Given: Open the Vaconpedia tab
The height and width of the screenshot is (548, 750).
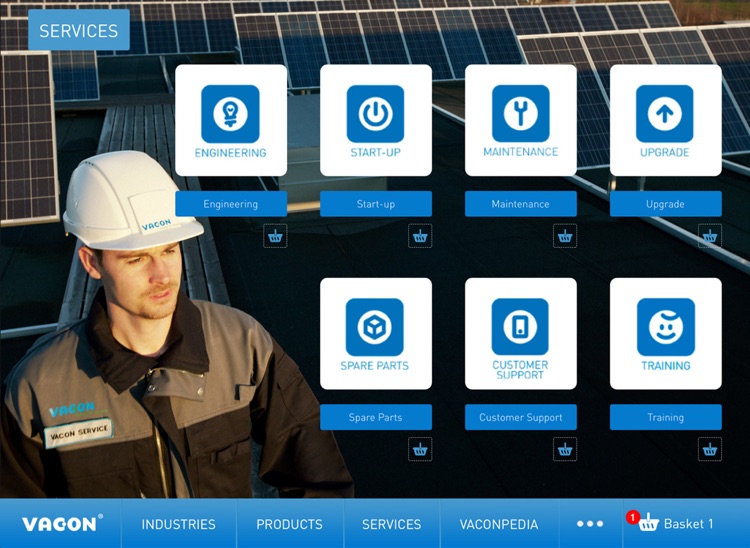Looking at the screenshot, I should click(x=499, y=524).
